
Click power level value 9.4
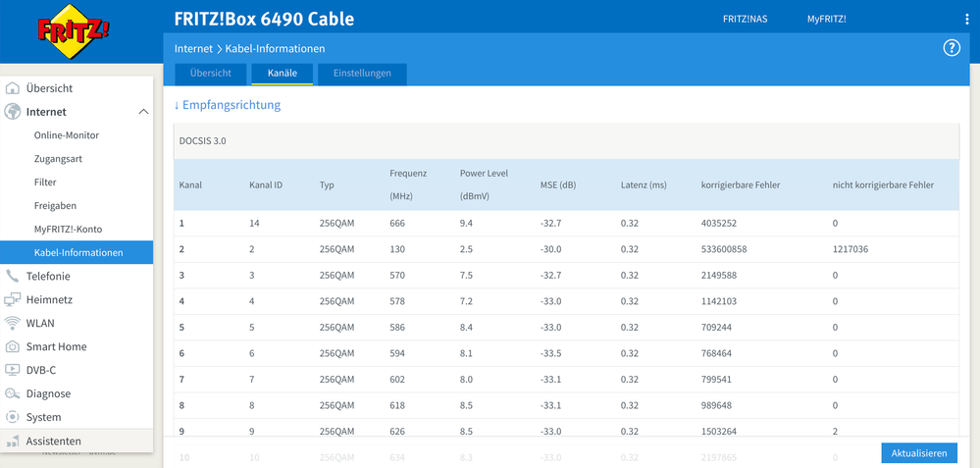[466, 223]
